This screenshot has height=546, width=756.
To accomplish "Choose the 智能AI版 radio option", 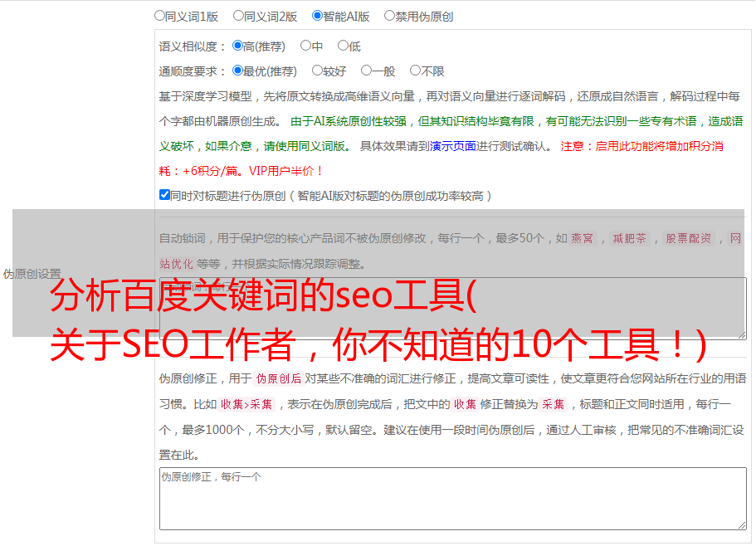I will [317, 16].
